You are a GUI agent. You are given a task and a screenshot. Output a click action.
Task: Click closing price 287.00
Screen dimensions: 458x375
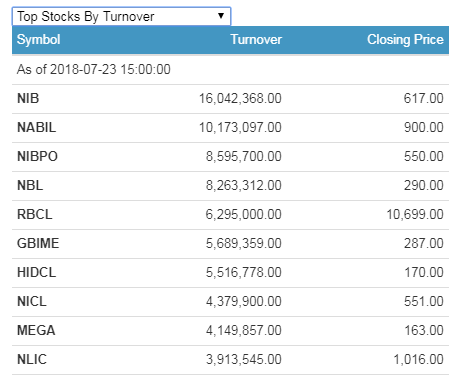pyautogui.click(x=424, y=243)
